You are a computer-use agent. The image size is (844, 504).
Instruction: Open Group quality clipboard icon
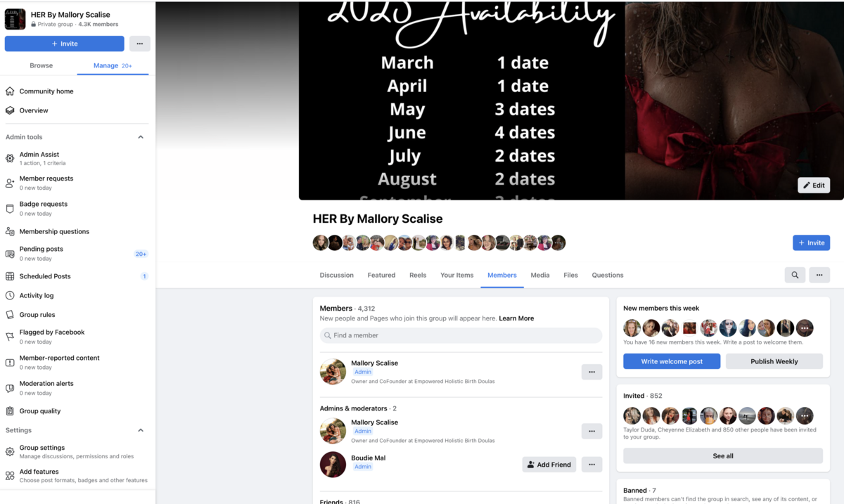click(x=10, y=411)
